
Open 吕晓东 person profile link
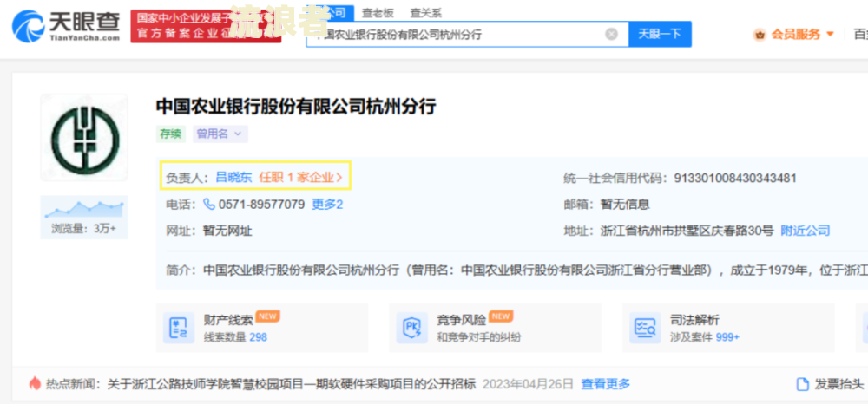(233, 178)
